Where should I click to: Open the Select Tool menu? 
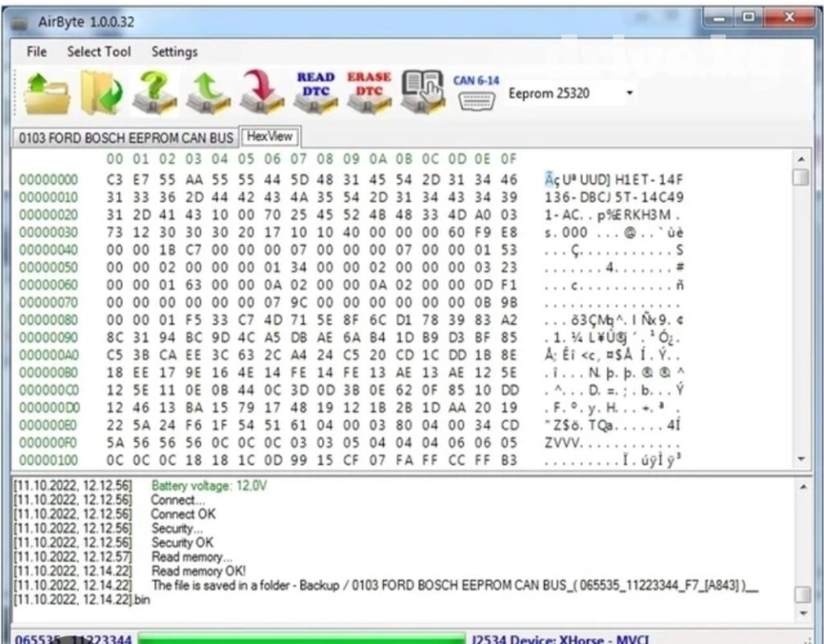coord(99,52)
